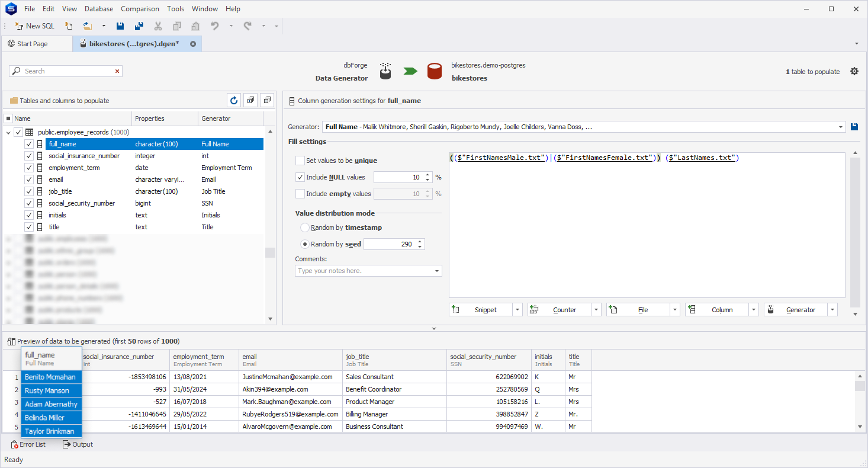The width and height of the screenshot is (868, 468).
Task: Click the search tables input field
Action: pyautogui.click(x=66, y=71)
